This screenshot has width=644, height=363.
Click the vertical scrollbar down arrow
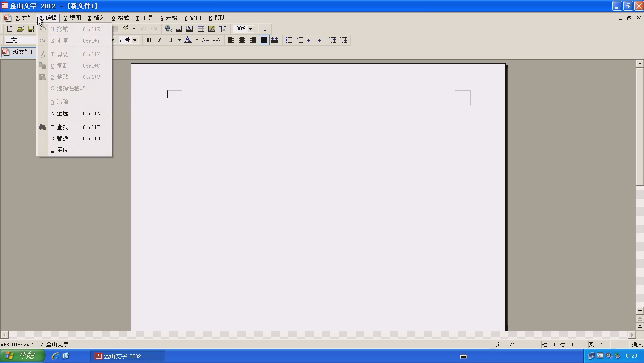(x=640, y=311)
